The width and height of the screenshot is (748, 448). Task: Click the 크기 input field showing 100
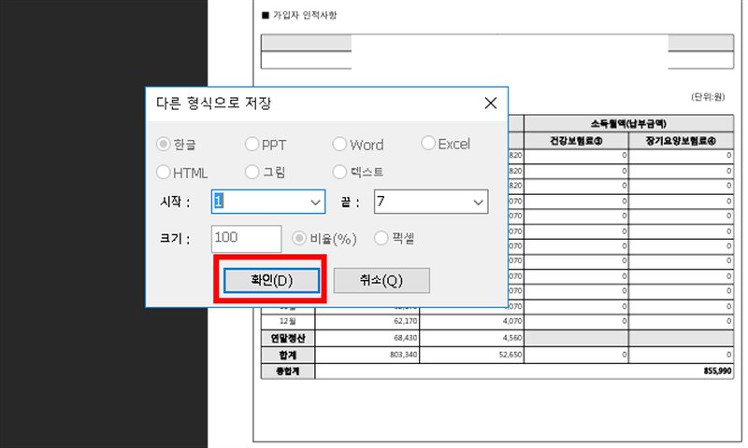[x=246, y=239]
